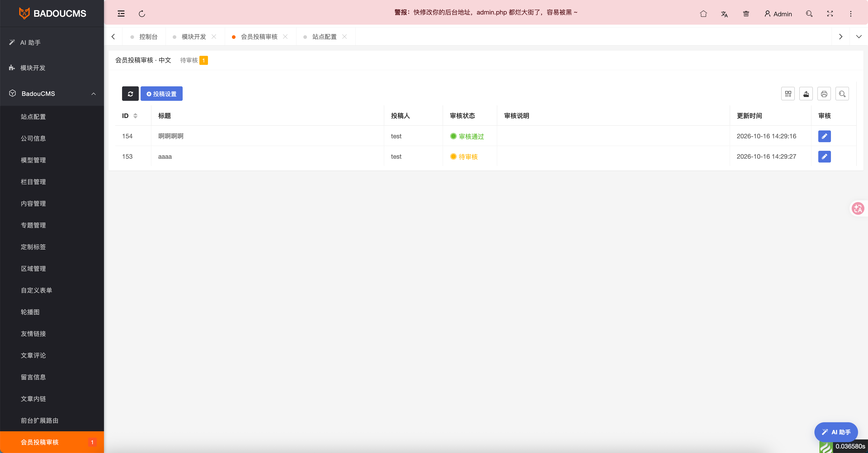Open the Admin user menu
The width and height of the screenshot is (868, 453).
(778, 14)
